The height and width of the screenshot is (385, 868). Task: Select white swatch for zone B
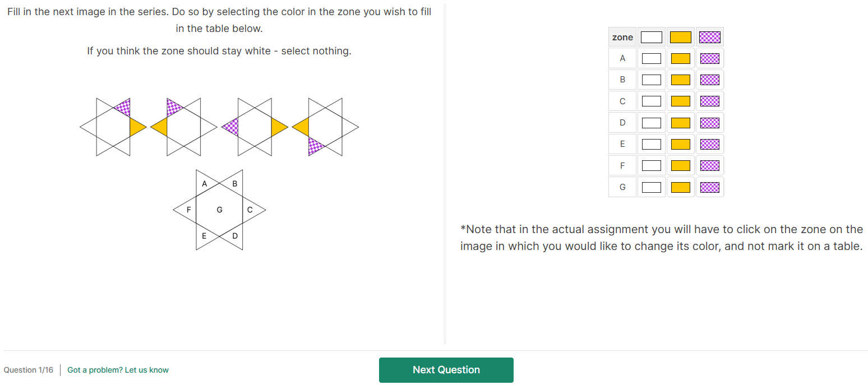point(651,80)
